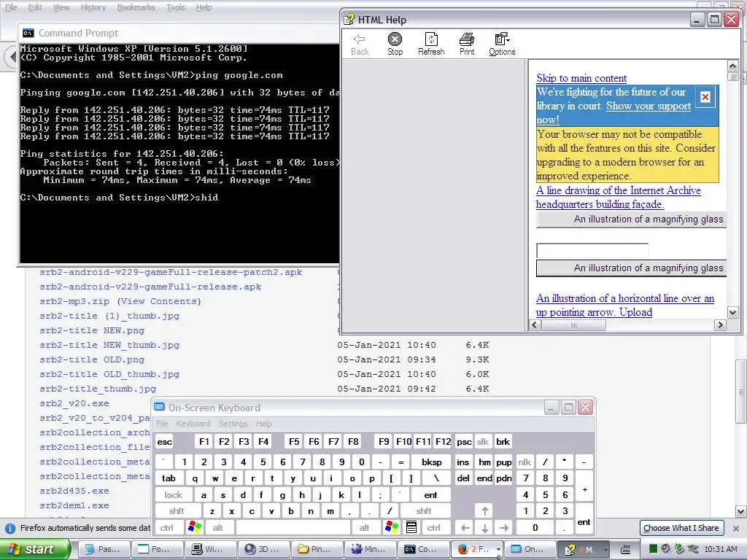Click the up arrow key on On-Screen Keyboard
The width and height of the screenshot is (747, 560).
[484, 511]
